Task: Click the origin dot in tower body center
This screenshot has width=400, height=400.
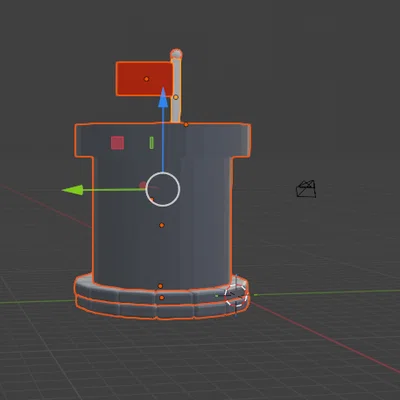Action: [162, 225]
